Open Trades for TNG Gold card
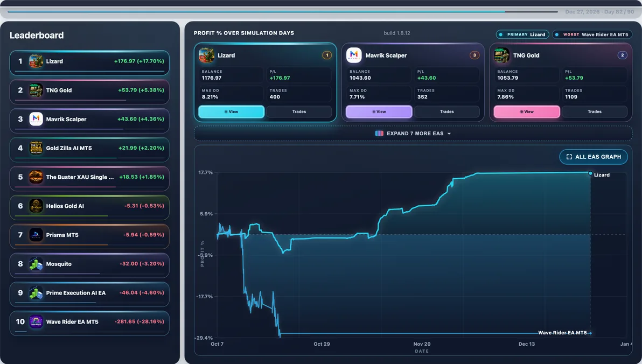 click(x=595, y=112)
